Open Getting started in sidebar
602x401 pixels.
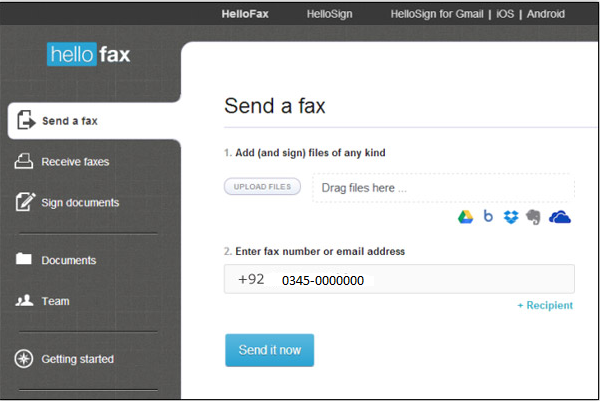(78, 359)
